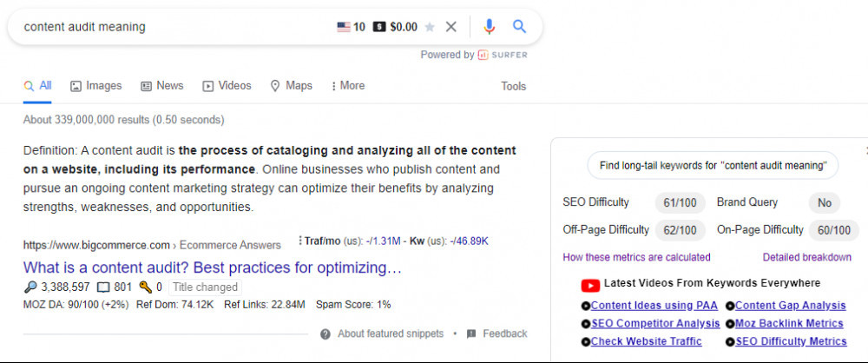Screen dimensions: 868x363
Task: Open the More search options menu
Action: click(347, 86)
